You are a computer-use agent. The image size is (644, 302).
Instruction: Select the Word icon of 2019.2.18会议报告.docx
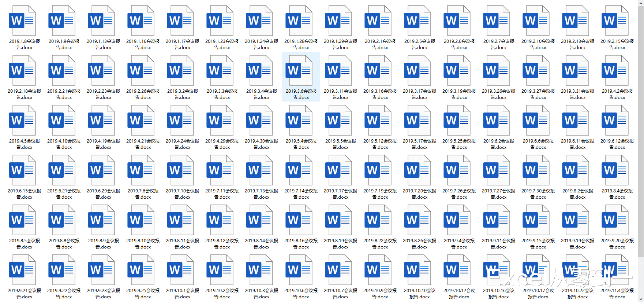point(22,70)
